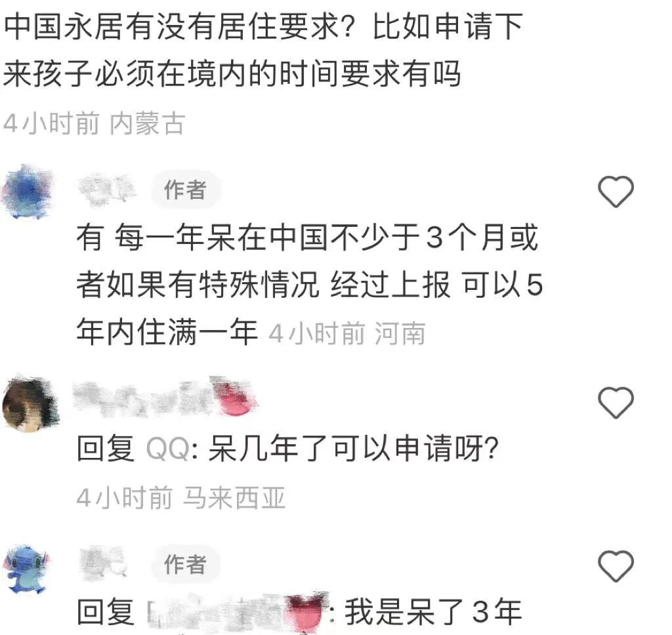This screenshot has width=672, height=635.
Task: Tap the 4小时前 马来西亚 timestamp
Action: tap(181, 498)
